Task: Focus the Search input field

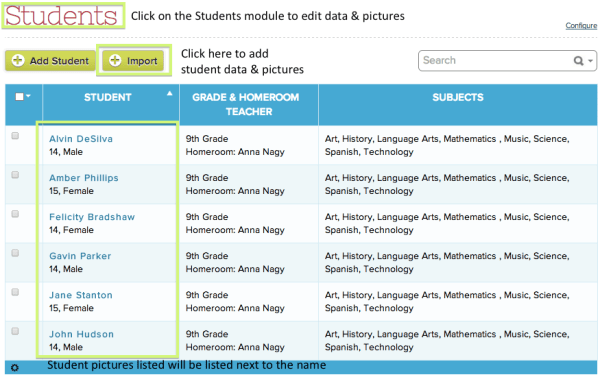Action: [x=496, y=60]
